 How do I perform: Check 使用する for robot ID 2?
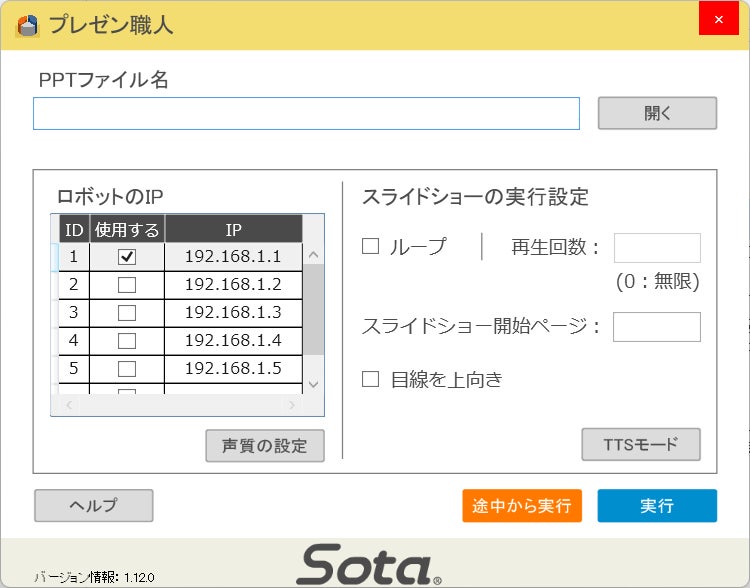pyautogui.click(x=127, y=285)
